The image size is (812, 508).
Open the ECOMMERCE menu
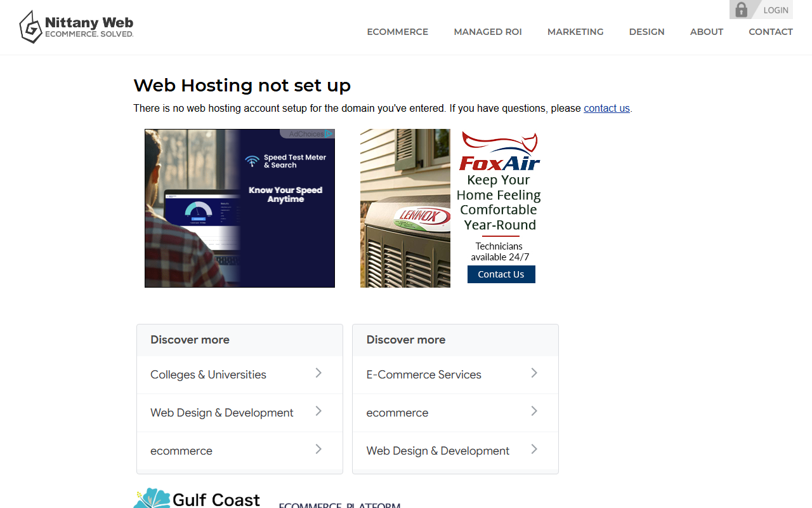[x=398, y=32]
